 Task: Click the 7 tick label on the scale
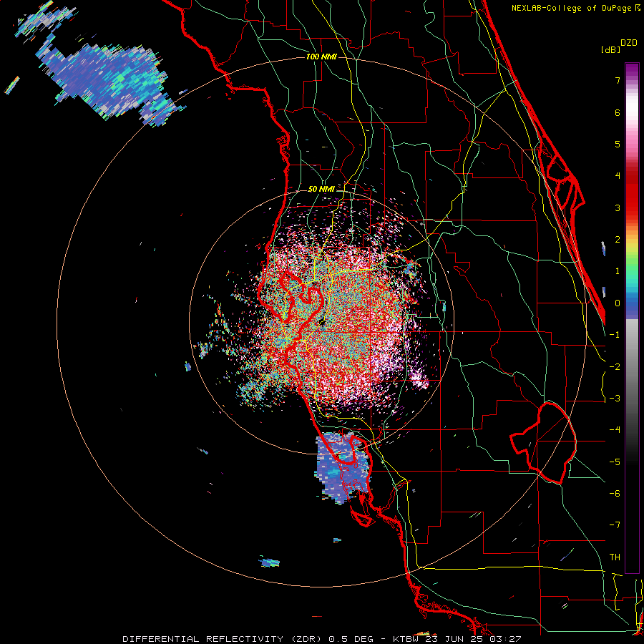(x=618, y=80)
